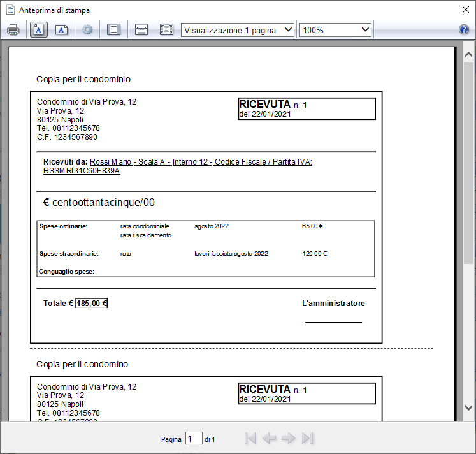
Task: Click the boxed total '185,00 €'
Action: 92,303
